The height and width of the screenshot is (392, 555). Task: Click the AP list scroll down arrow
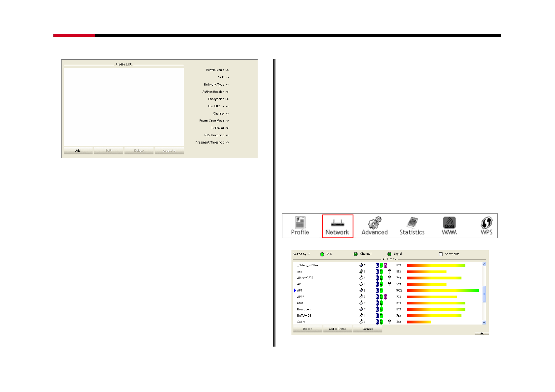coord(484,323)
